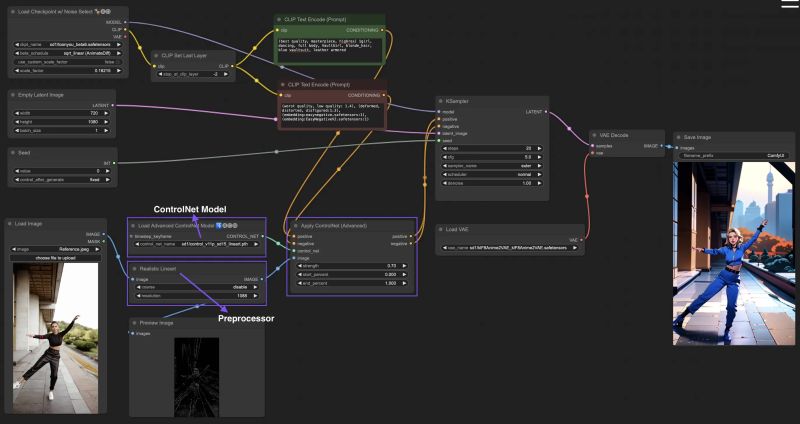The width and height of the screenshot is (800, 424).
Task: Collapse the red CLIP Text Encode node dot
Action: [x=282, y=85]
